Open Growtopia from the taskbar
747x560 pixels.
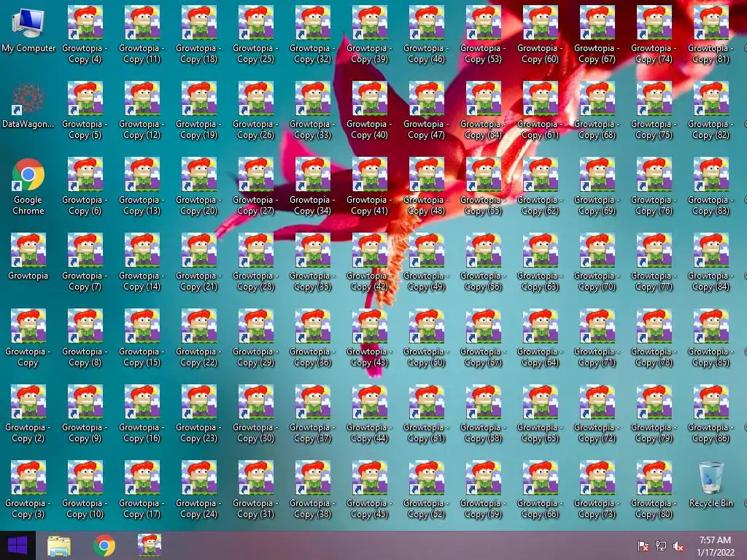[150, 545]
